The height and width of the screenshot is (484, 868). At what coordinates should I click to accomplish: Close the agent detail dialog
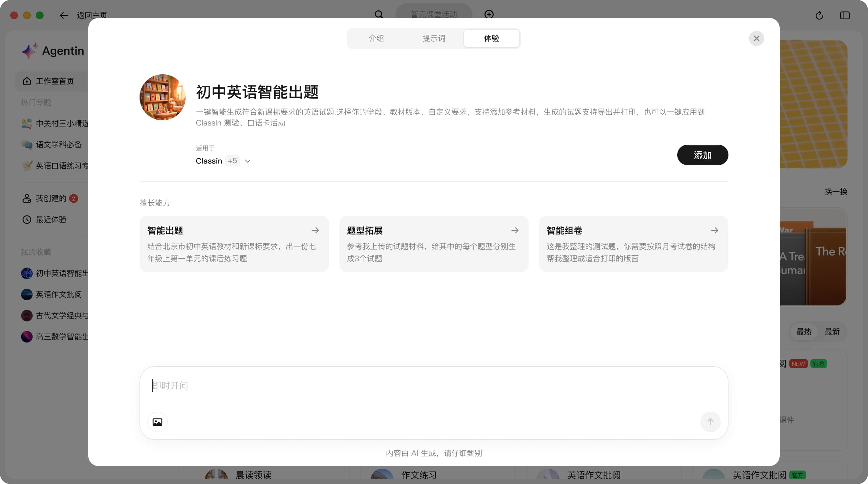click(756, 38)
